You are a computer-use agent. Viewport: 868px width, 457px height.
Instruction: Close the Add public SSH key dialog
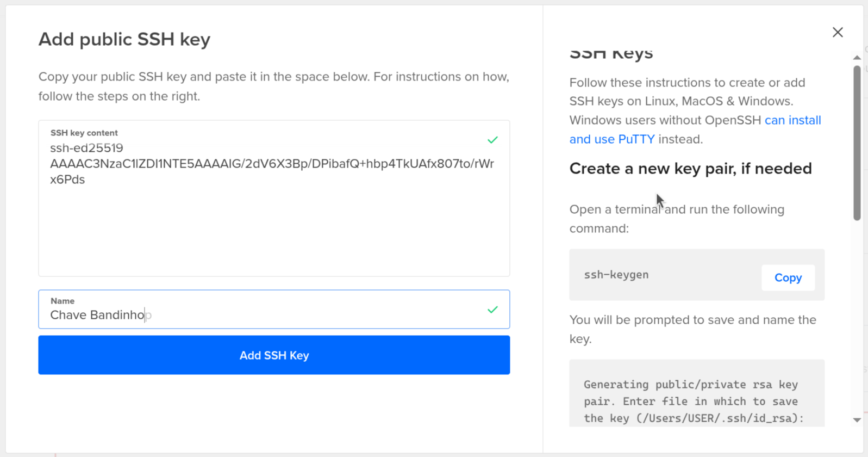(838, 33)
